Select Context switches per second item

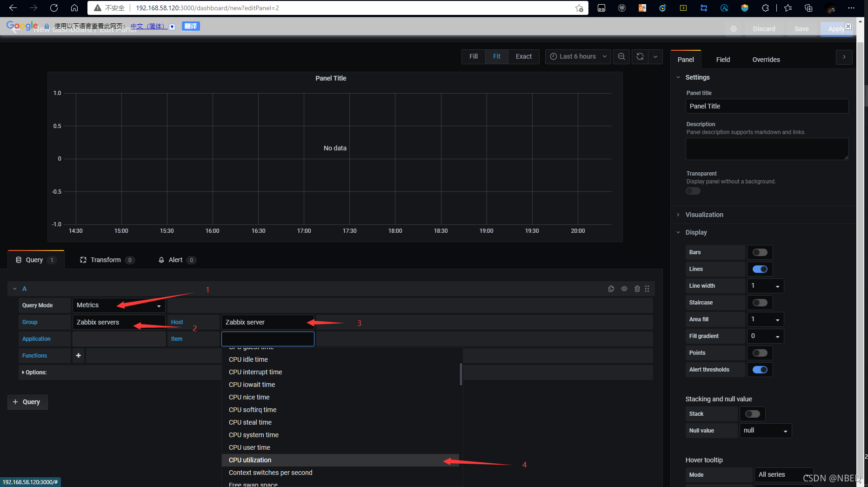(341, 473)
